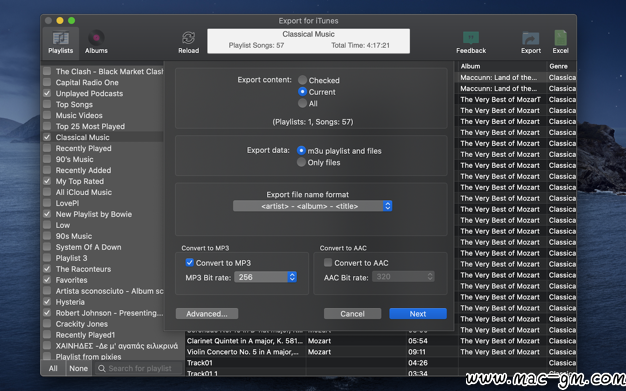Open the AAC Bit rate dropdown
Screen dimensions: 626x391
[x=403, y=276]
